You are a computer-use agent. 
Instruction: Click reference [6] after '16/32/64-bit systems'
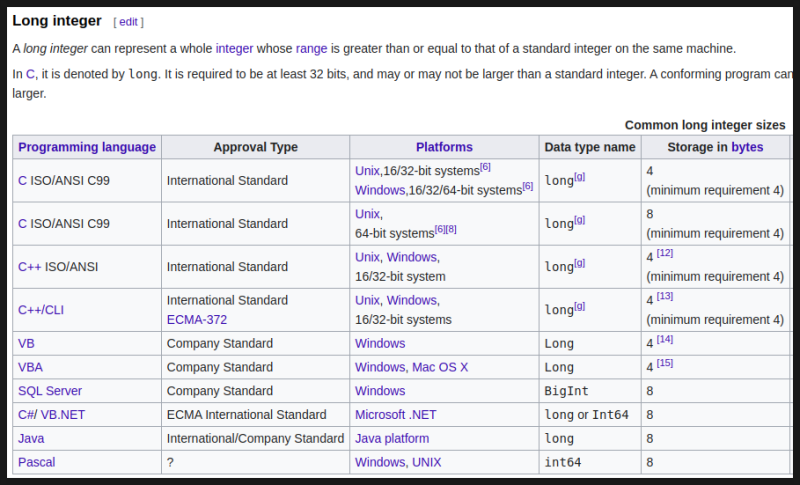(528, 186)
